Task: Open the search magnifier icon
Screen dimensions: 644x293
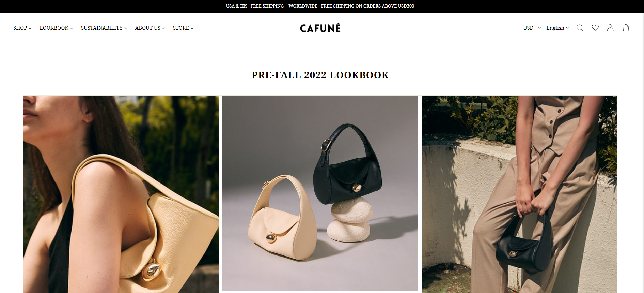Action: coord(580,28)
